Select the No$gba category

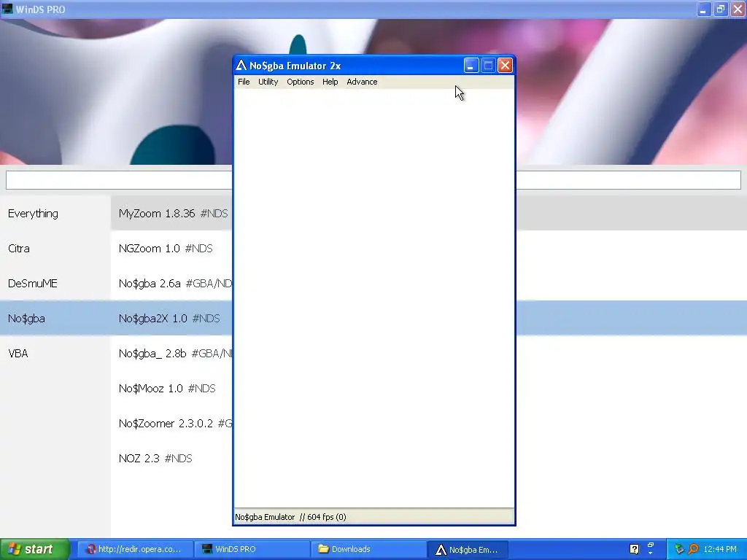tap(55, 318)
